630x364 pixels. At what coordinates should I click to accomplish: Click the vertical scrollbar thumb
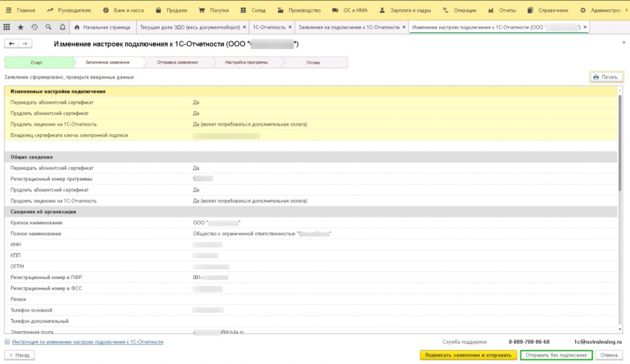click(x=620, y=143)
